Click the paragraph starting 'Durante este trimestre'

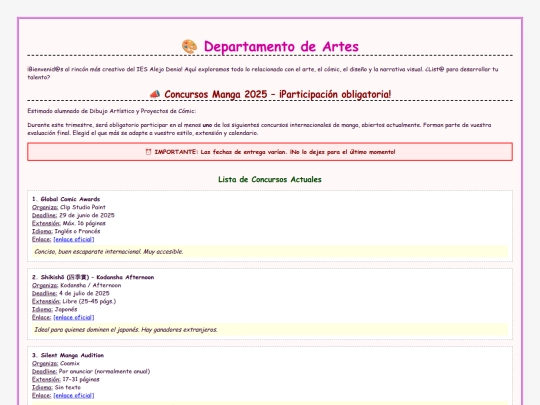click(x=259, y=129)
